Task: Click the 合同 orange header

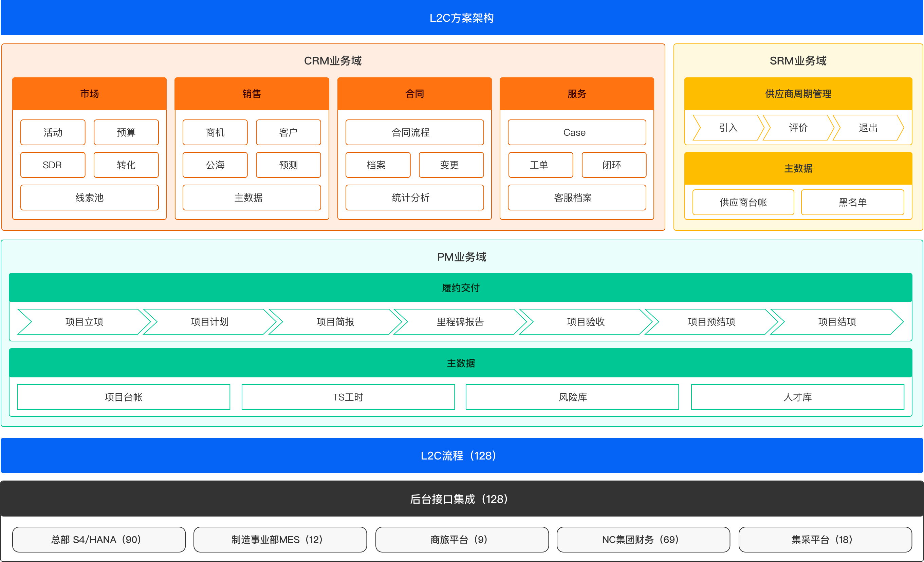Action: (414, 94)
